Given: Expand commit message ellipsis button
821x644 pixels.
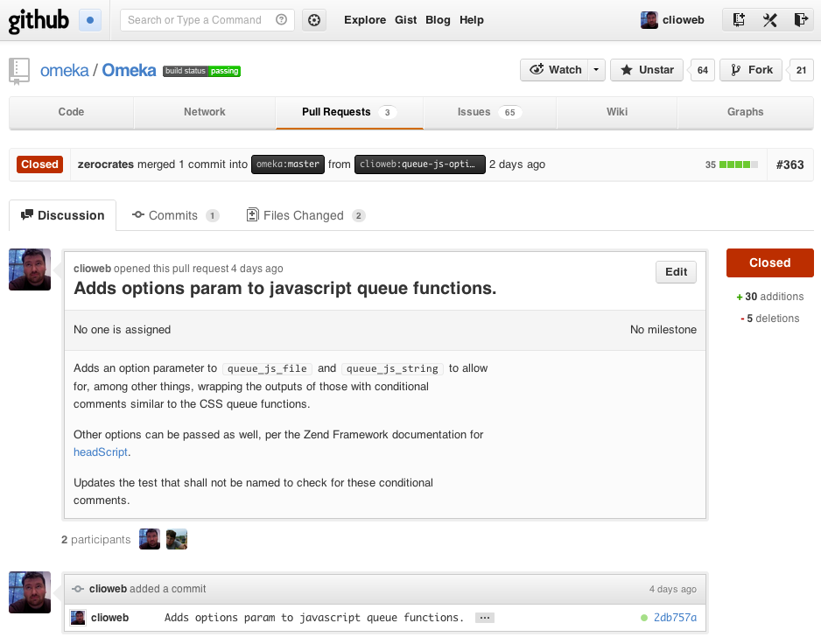Looking at the screenshot, I should [485, 618].
